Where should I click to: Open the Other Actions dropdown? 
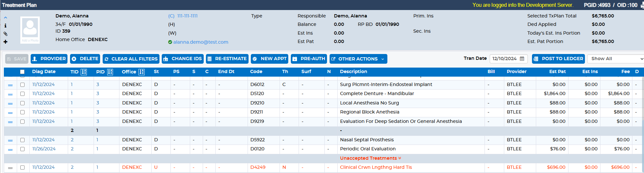(x=358, y=59)
